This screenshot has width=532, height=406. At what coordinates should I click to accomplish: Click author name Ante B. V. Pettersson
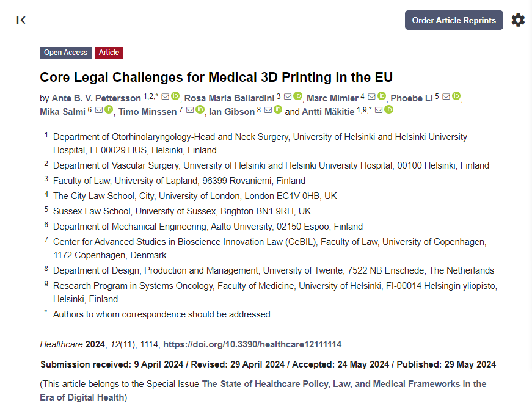coord(97,98)
